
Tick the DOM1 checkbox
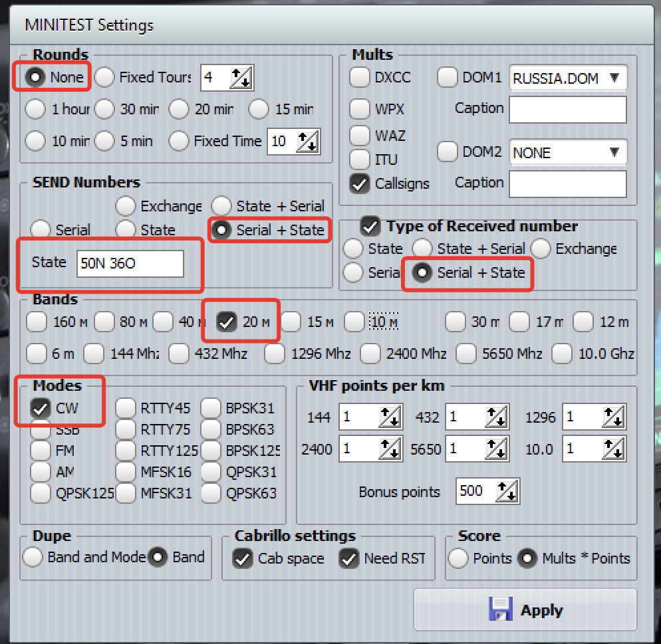tap(448, 77)
